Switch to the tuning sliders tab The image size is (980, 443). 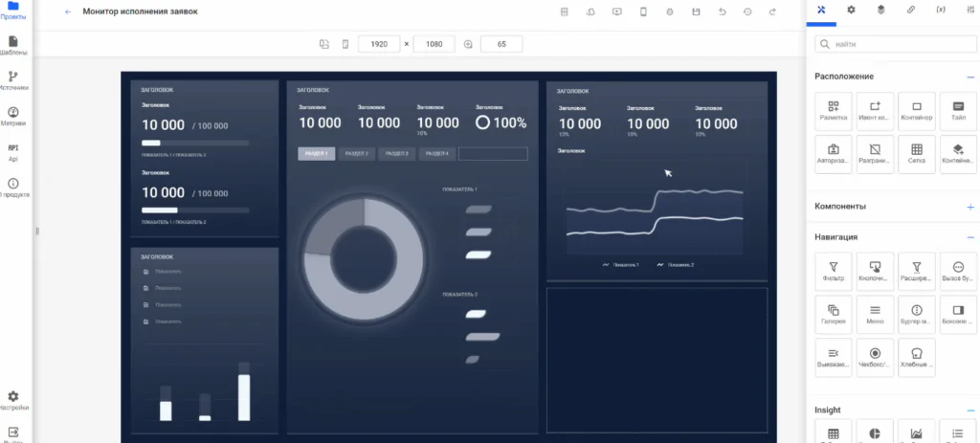pyautogui.click(x=970, y=10)
